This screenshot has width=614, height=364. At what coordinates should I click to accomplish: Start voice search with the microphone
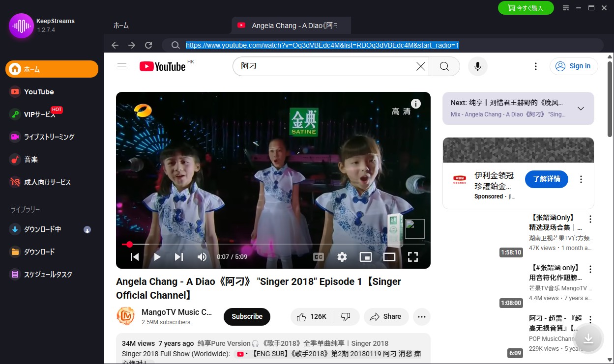coord(477,66)
